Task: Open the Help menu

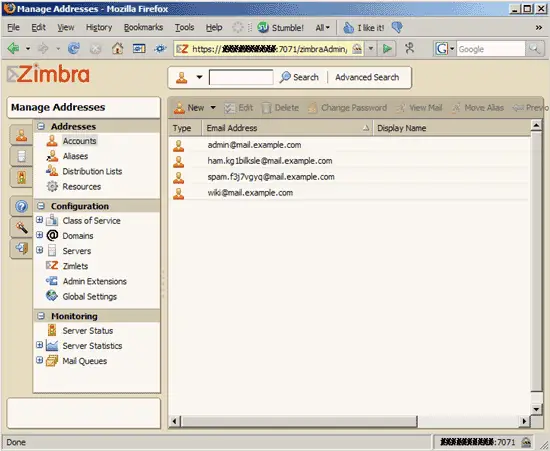Action: tap(214, 27)
